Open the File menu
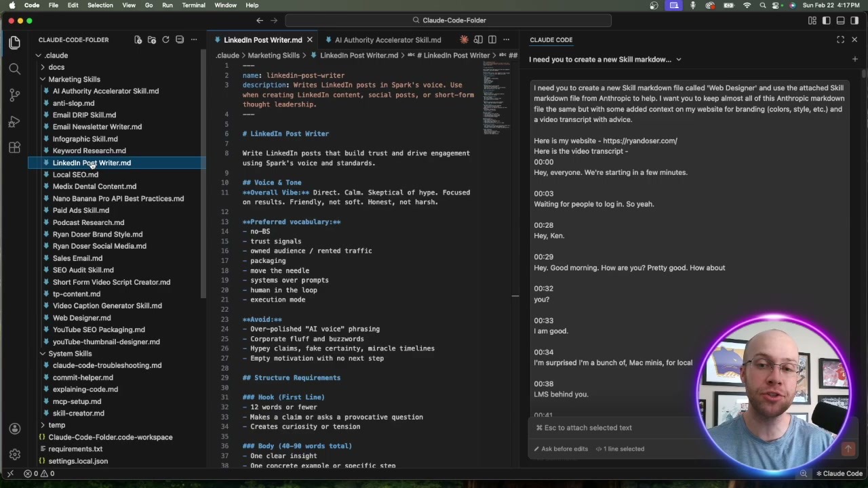Image resolution: width=868 pixels, height=488 pixels. click(x=53, y=5)
